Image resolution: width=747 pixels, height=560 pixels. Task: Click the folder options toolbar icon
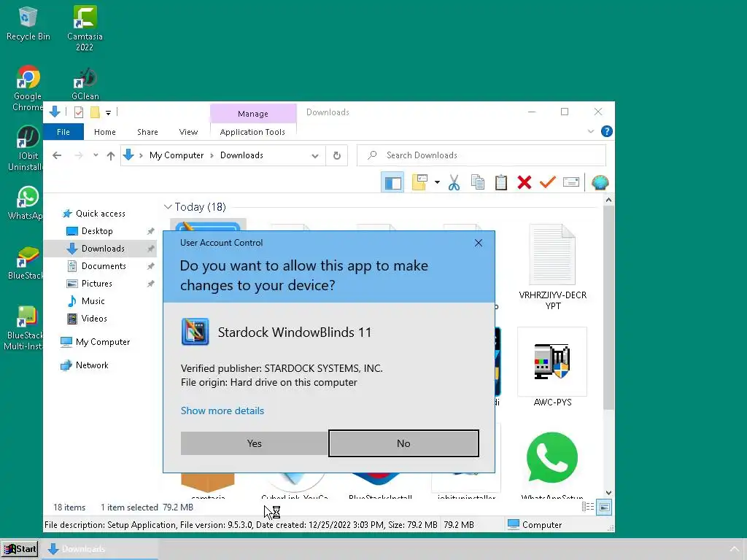coord(419,182)
